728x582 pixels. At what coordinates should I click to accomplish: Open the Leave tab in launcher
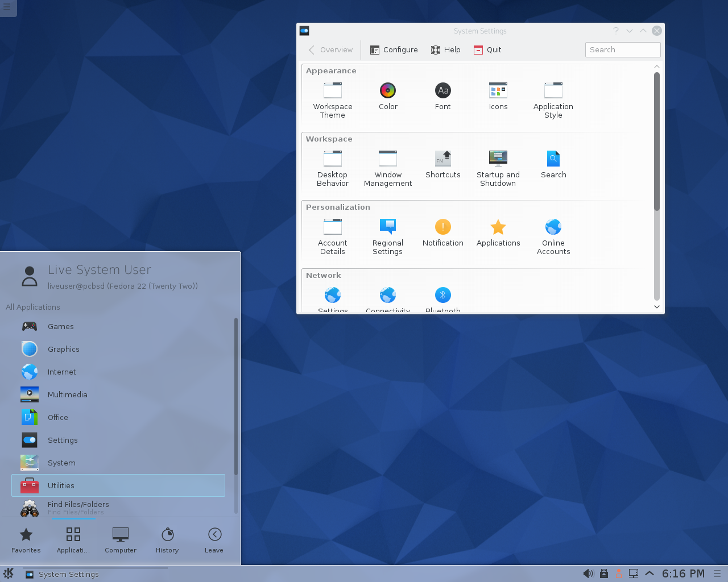(214, 541)
